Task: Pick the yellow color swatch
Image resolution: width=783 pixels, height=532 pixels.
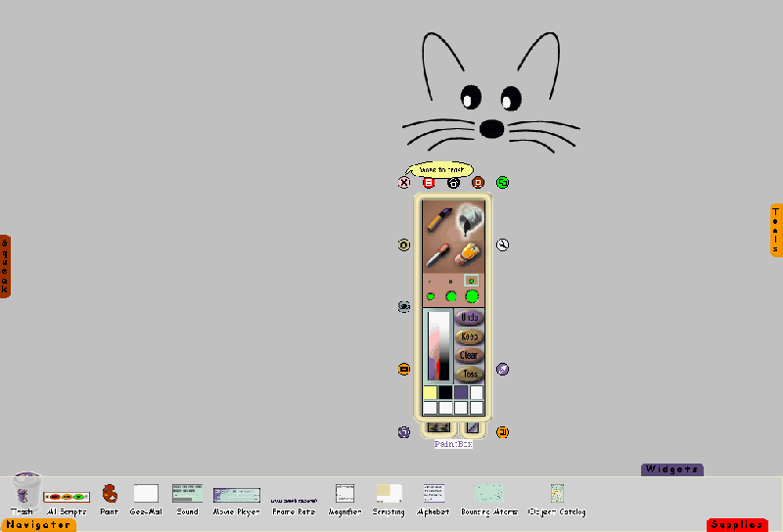Action: 431,392
